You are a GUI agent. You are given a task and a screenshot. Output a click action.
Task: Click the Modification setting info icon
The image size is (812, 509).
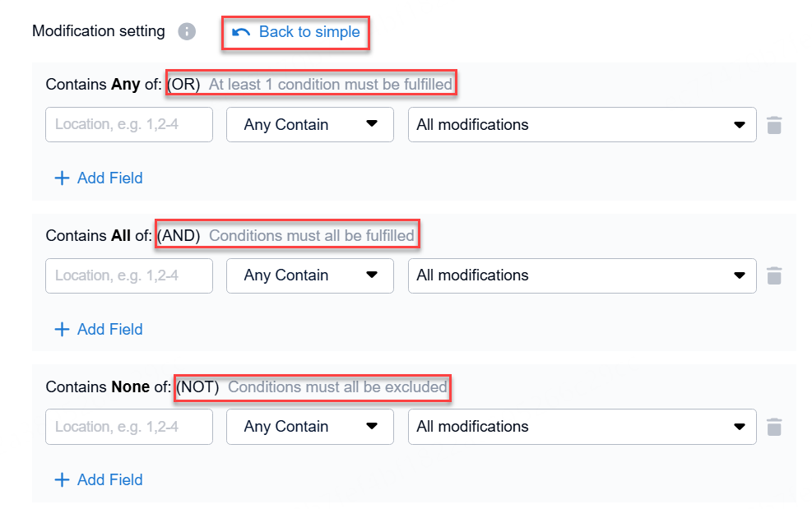tap(188, 32)
